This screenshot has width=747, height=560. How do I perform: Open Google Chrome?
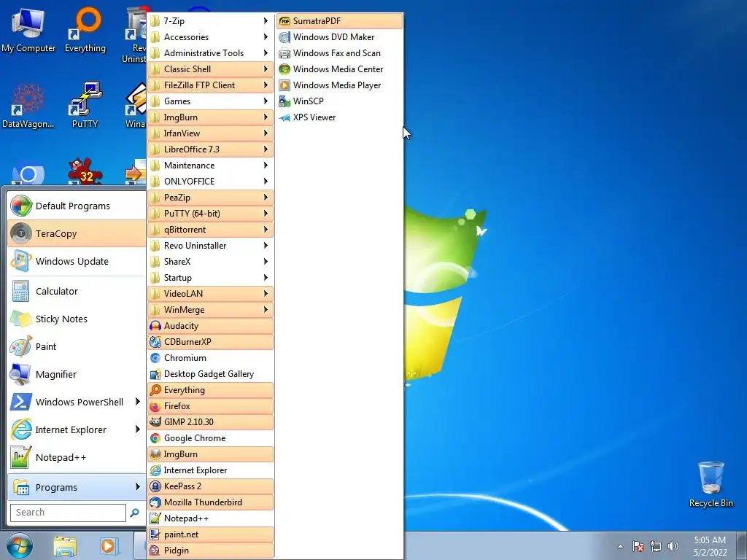click(x=211, y=438)
